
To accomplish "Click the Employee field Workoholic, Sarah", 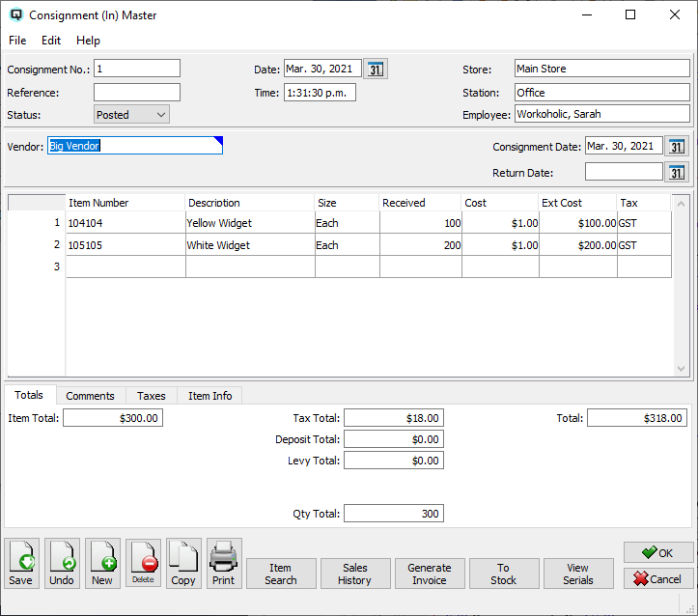I will (x=602, y=114).
